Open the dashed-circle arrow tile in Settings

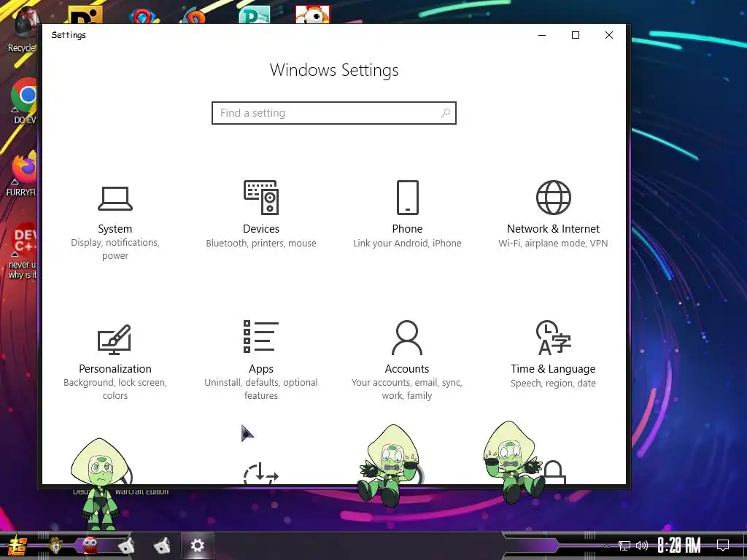[260, 473]
